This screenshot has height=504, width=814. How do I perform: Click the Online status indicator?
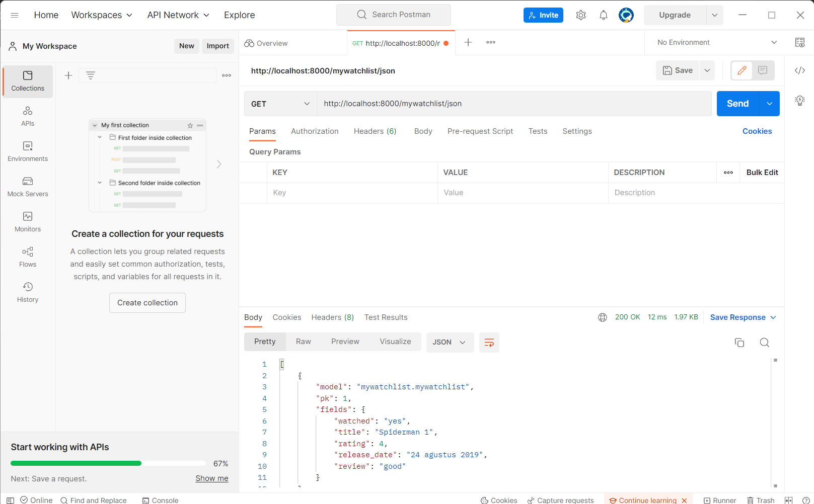coord(36,500)
